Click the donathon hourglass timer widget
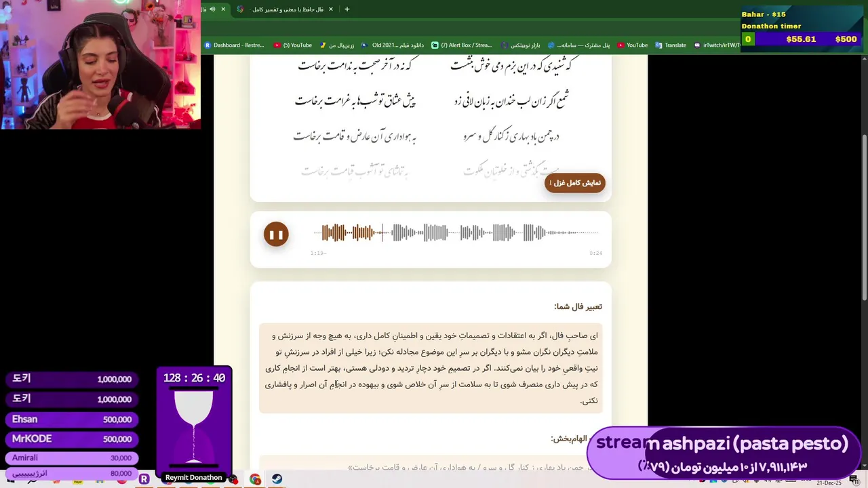 pos(194,425)
